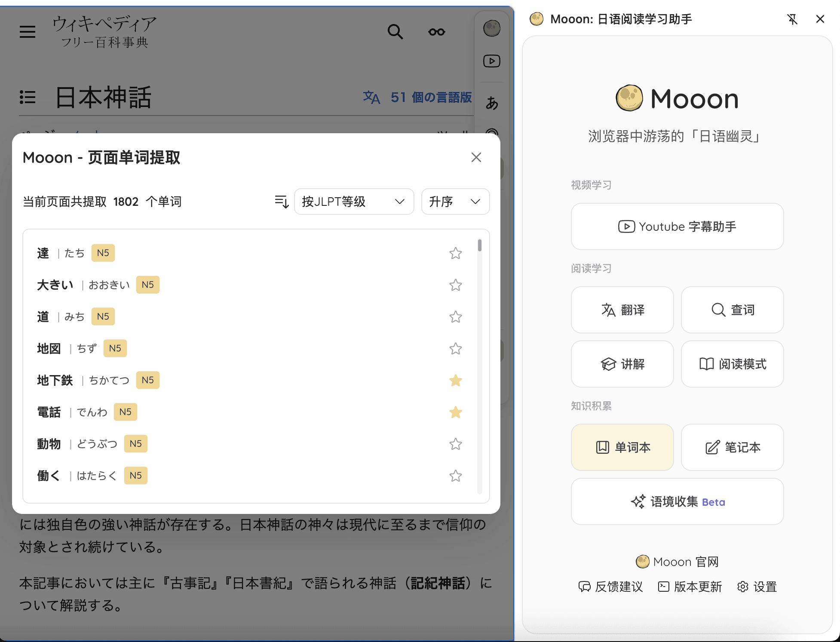Click the word 地下鉄 in the list
The width and height of the screenshot is (840, 642).
click(x=55, y=380)
